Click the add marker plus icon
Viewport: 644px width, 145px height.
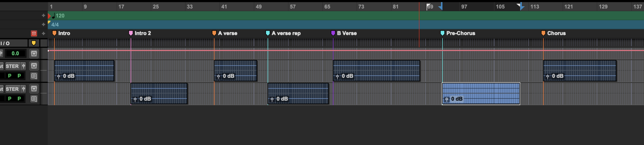coord(43,34)
